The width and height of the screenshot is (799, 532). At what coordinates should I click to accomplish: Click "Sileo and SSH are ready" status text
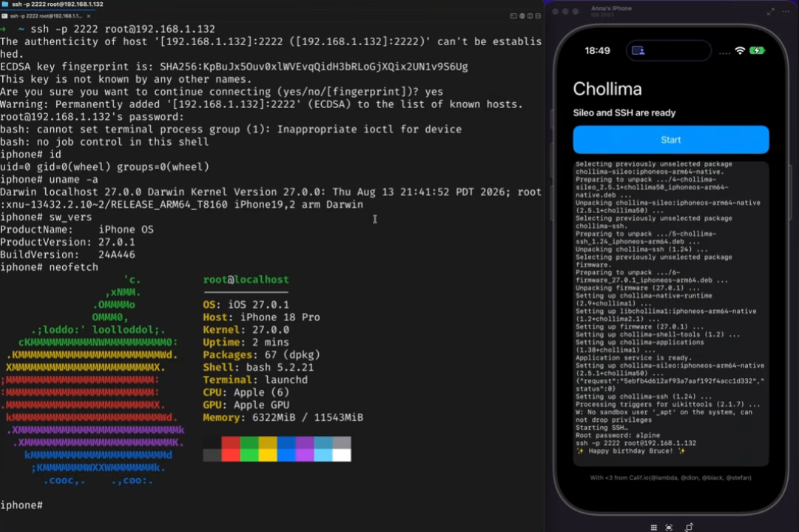[624, 112]
